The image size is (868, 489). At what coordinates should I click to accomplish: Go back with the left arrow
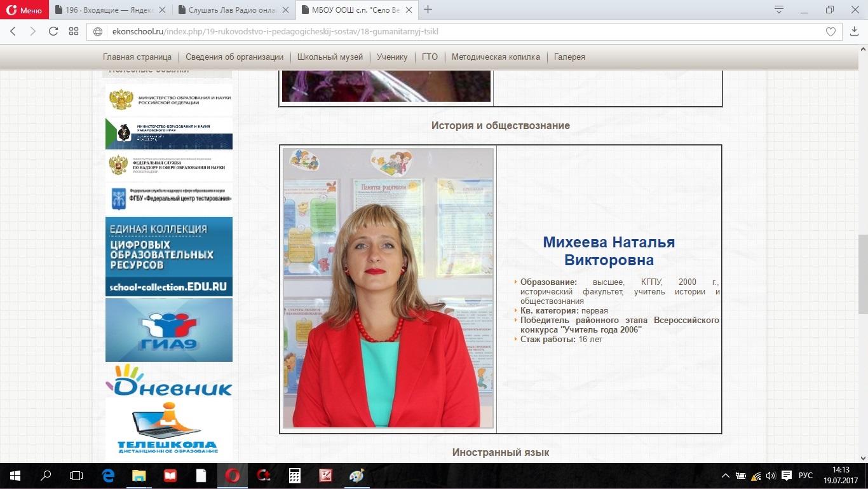pos(13,31)
